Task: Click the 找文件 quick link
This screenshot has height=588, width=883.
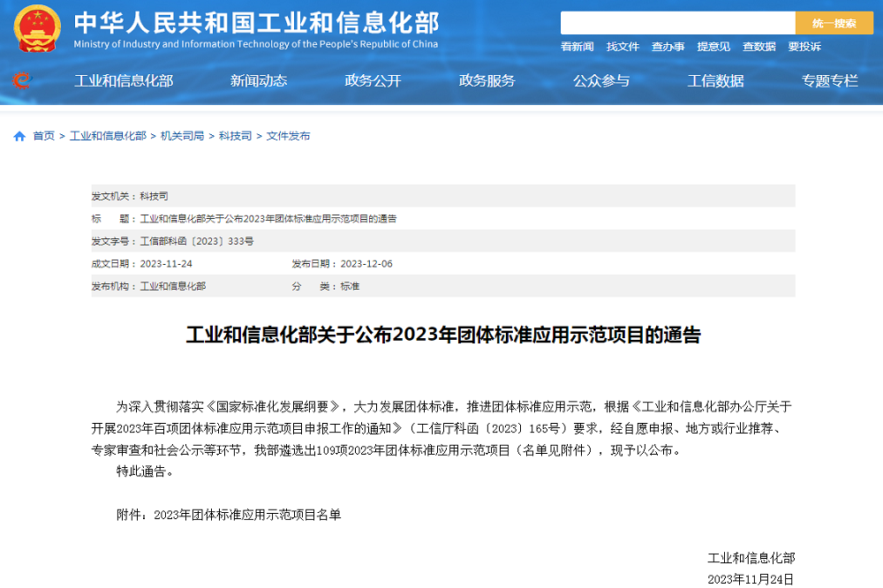Action: click(623, 47)
